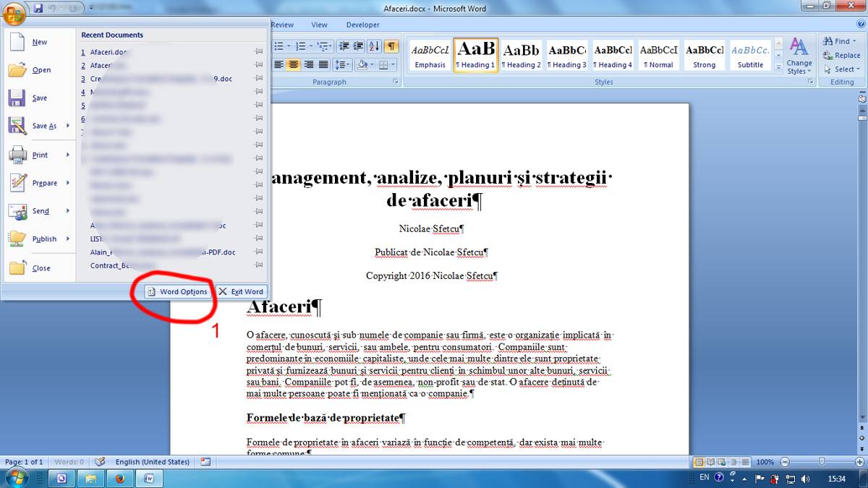
Task: Toggle center alignment button
Action: (294, 64)
